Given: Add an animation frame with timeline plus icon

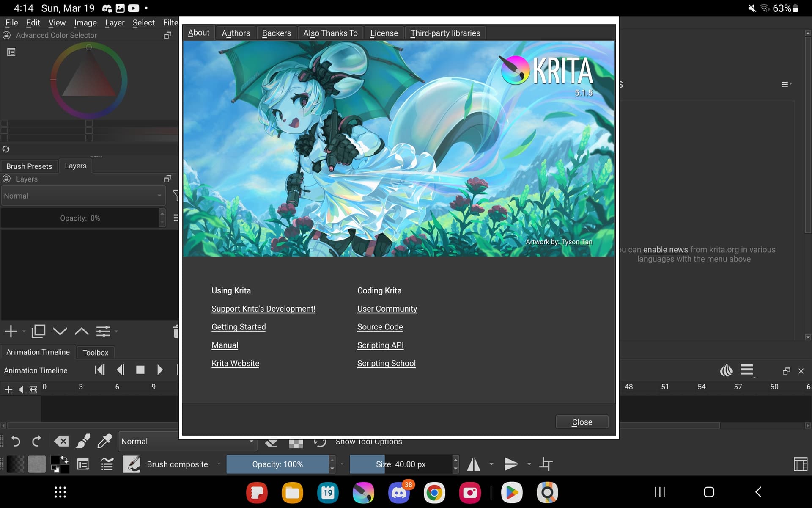Looking at the screenshot, I should (x=8, y=389).
